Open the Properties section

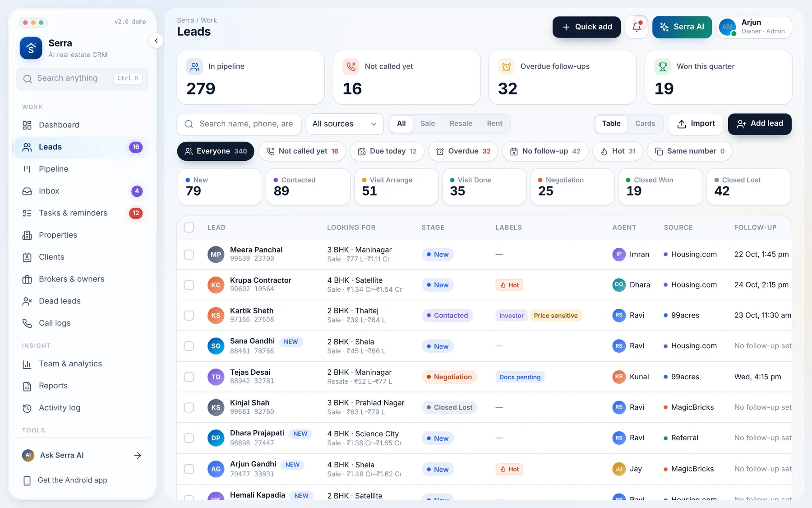82,235
